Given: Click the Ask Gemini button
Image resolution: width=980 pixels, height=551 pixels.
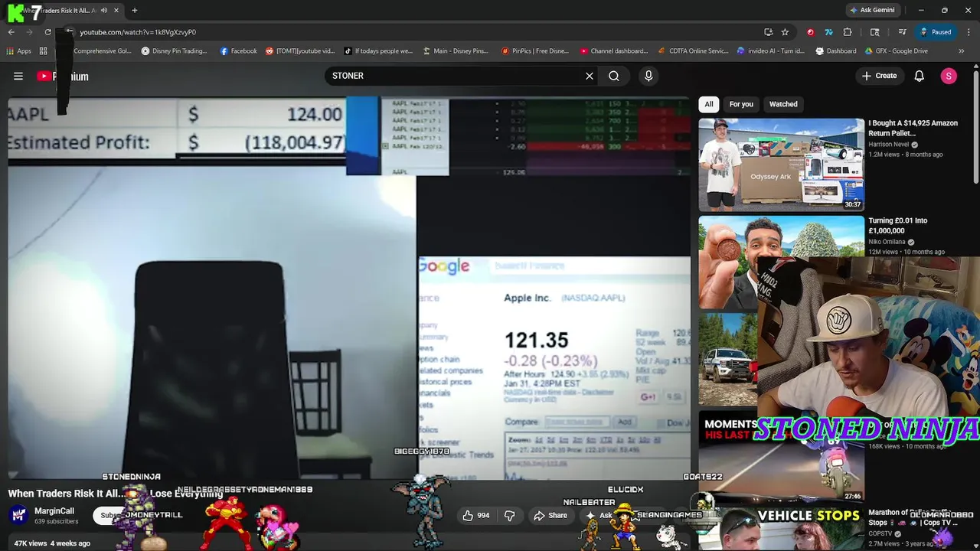Looking at the screenshot, I should [871, 11].
